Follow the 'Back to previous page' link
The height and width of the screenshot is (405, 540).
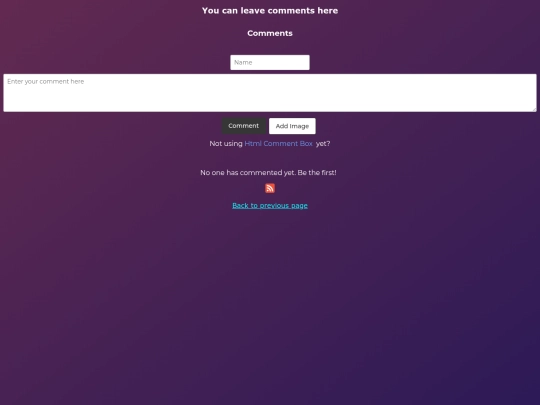click(270, 206)
